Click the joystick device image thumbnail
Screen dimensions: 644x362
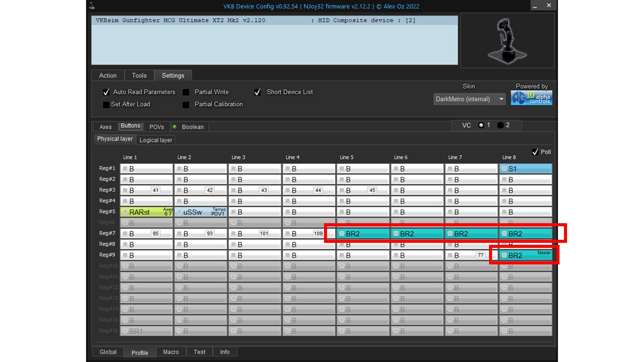coord(507,41)
